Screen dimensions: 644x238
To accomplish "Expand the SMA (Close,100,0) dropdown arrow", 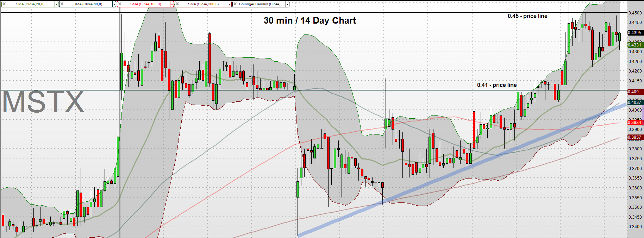I will pyautogui.click(x=172, y=4).
